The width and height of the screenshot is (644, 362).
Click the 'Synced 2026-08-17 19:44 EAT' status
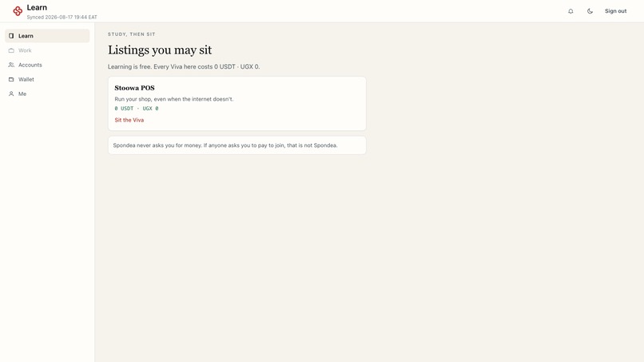(62, 18)
